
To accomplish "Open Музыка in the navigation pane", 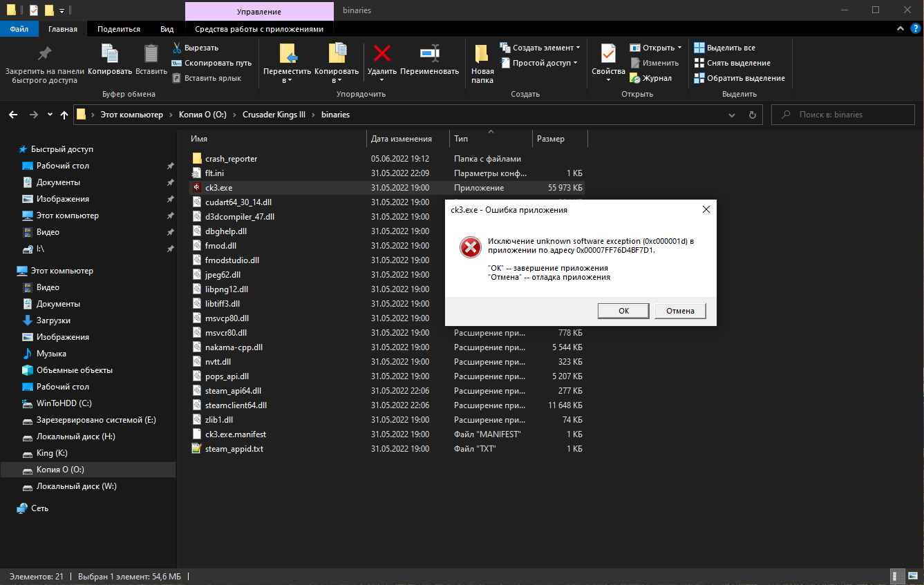I will pyautogui.click(x=51, y=354).
